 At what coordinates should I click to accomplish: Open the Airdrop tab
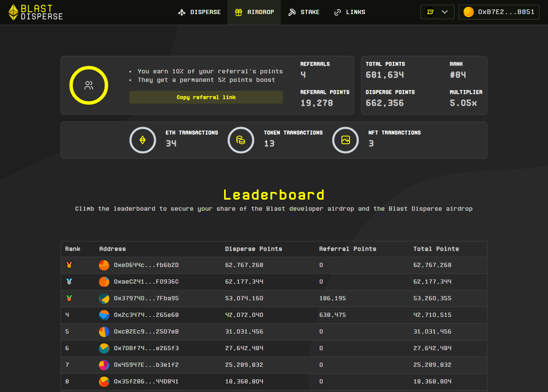click(x=254, y=12)
